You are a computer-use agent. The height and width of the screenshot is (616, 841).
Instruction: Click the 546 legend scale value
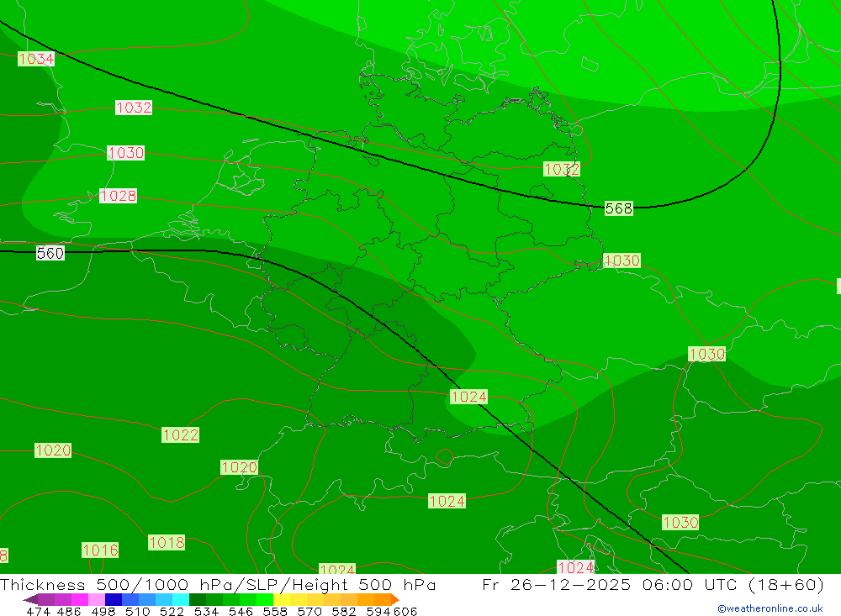click(241, 612)
